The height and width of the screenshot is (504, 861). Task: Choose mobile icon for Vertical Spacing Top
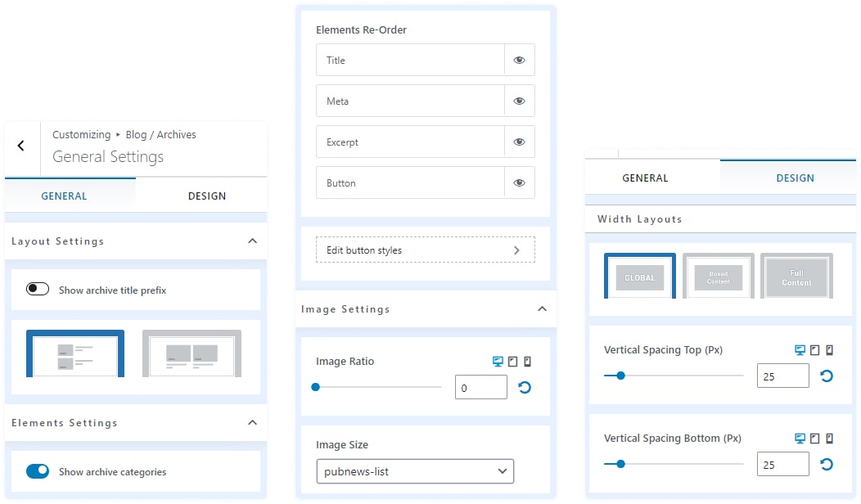[829, 350]
